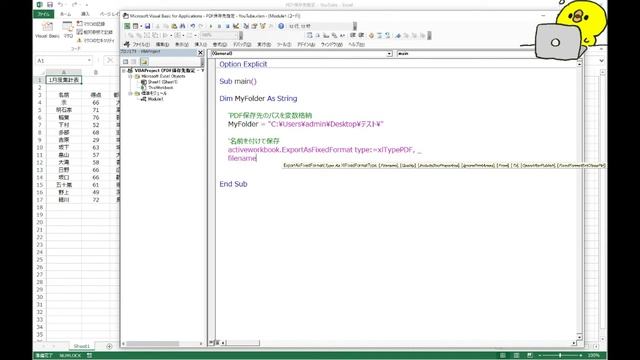Click the Object Browser icon in VBA toolbar
Viewport: 640px width, 360px height.
pos(262,26)
